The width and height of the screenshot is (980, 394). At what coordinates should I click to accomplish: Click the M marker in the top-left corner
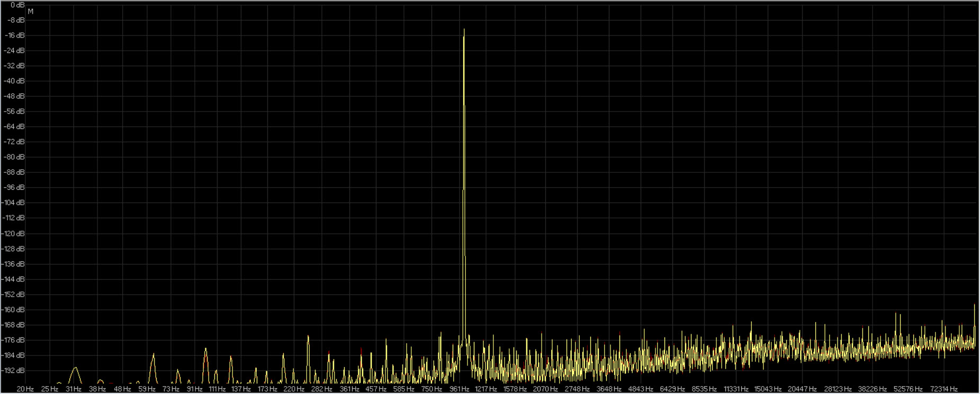31,11
